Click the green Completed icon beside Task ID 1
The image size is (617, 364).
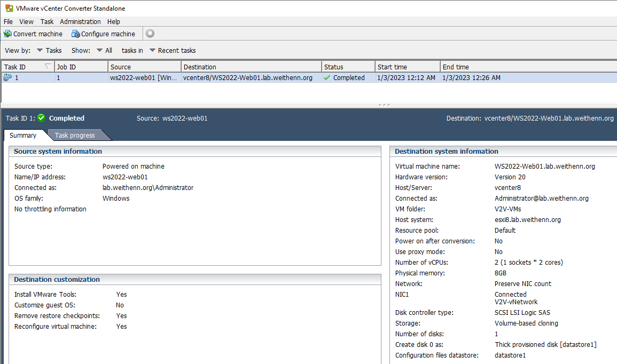[41, 118]
